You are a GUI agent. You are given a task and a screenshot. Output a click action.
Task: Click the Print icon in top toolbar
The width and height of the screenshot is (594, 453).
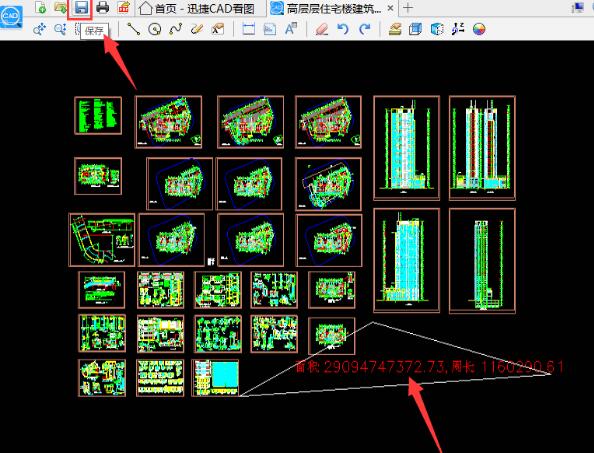102,8
